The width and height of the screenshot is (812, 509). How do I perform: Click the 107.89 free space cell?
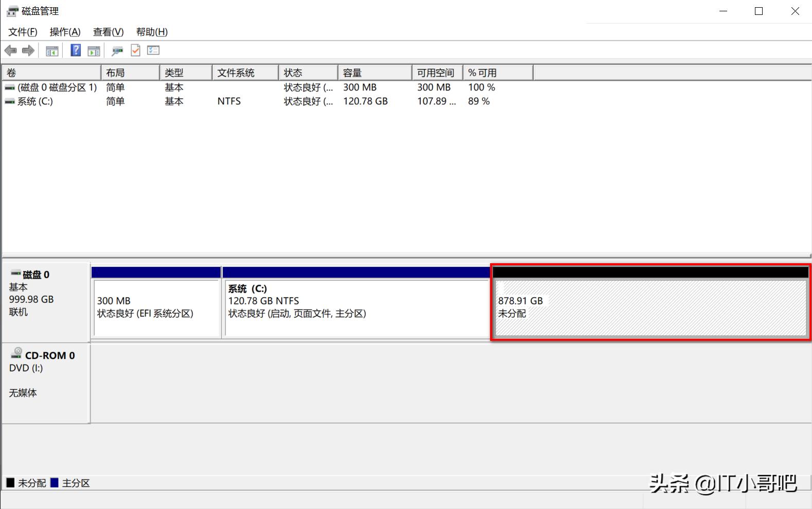[437, 101]
